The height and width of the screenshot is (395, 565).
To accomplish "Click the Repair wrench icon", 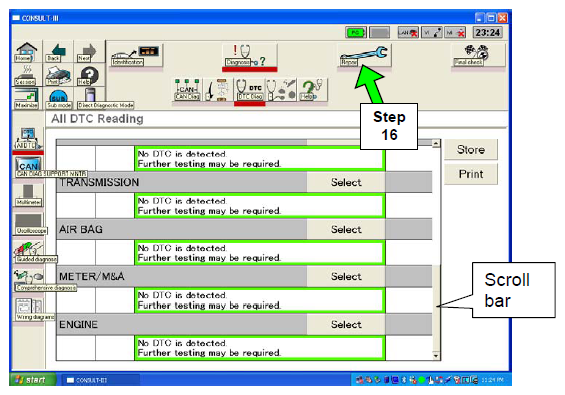I will tap(364, 55).
